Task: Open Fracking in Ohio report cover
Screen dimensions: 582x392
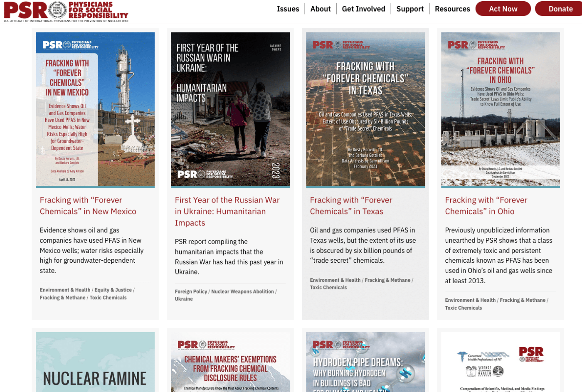Action: pos(501,110)
